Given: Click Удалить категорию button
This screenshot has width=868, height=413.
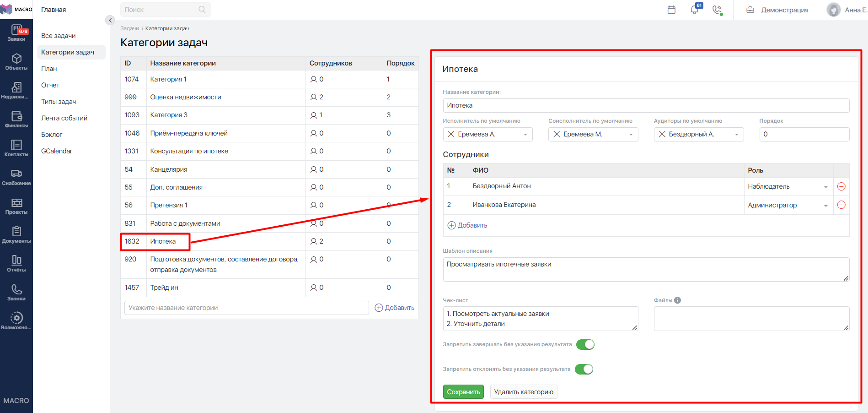Looking at the screenshot, I should [523, 392].
